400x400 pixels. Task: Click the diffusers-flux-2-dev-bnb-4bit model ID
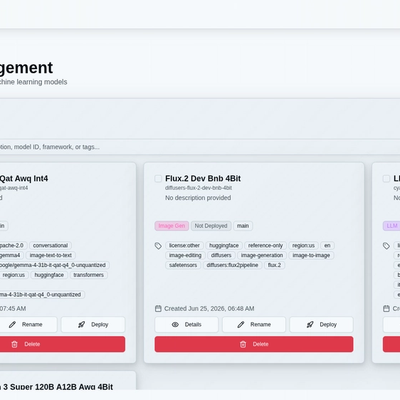tap(198, 188)
